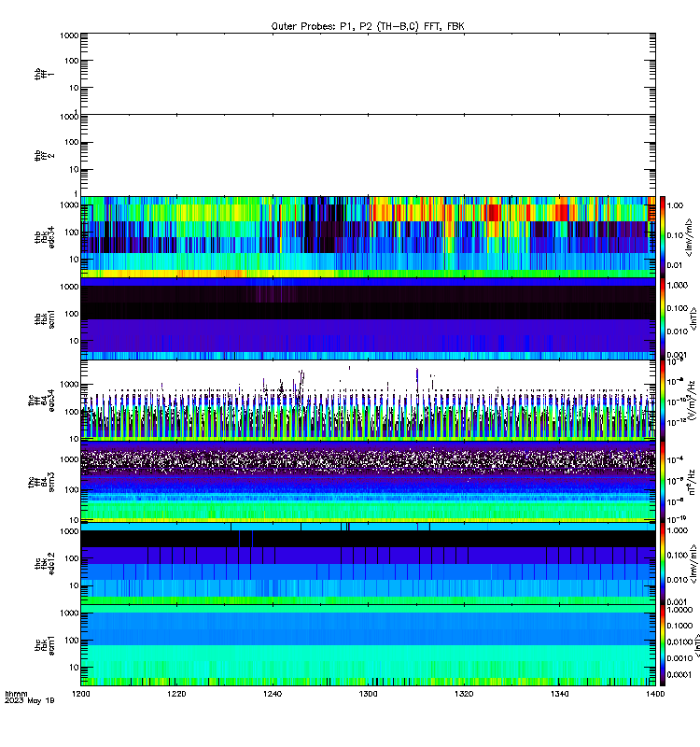The image size is (700, 747).
Task: Click the '0.1000' color bar tick value
Action: point(679,626)
